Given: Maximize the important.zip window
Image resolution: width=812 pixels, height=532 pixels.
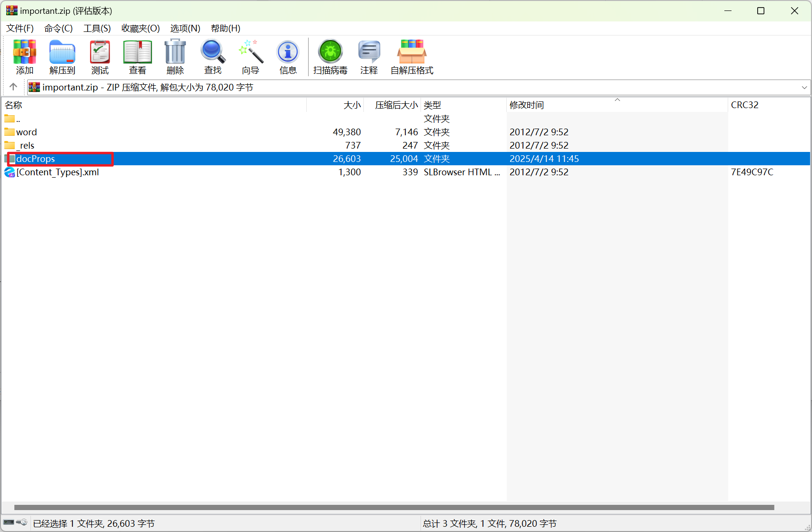Looking at the screenshot, I should (x=761, y=10).
